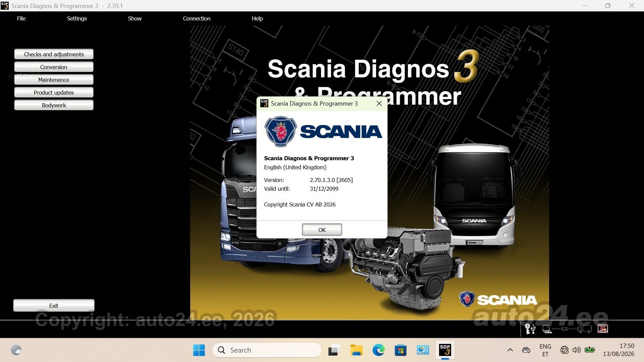Viewport: 644px width, 362px height.
Task: Click the SDP3 icon in the dialog title
Action: [264, 103]
